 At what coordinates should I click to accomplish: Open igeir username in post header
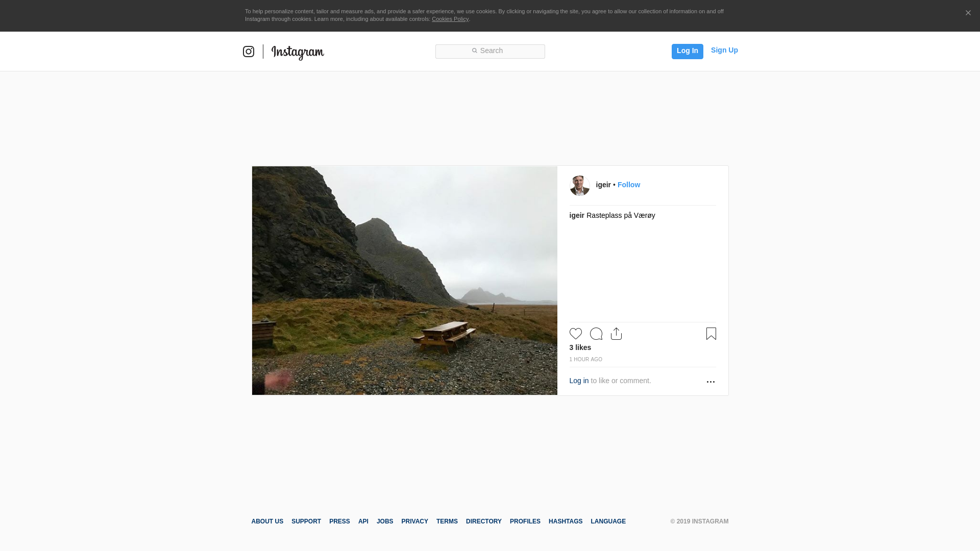tap(603, 185)
